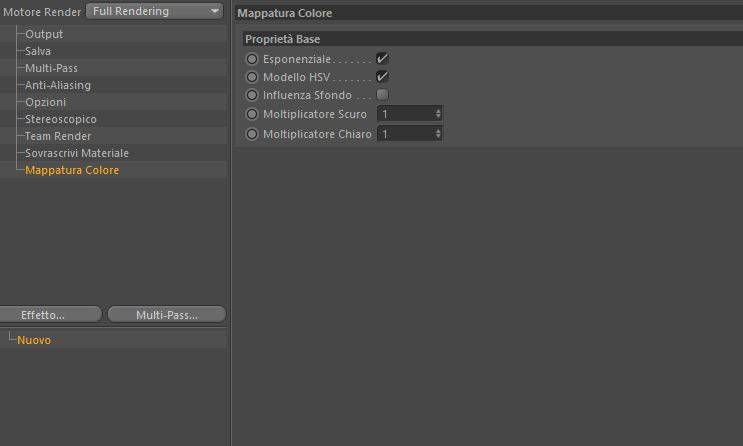Click the Moltiplicatore Chiaro stepper arrows

click(438, 134)
